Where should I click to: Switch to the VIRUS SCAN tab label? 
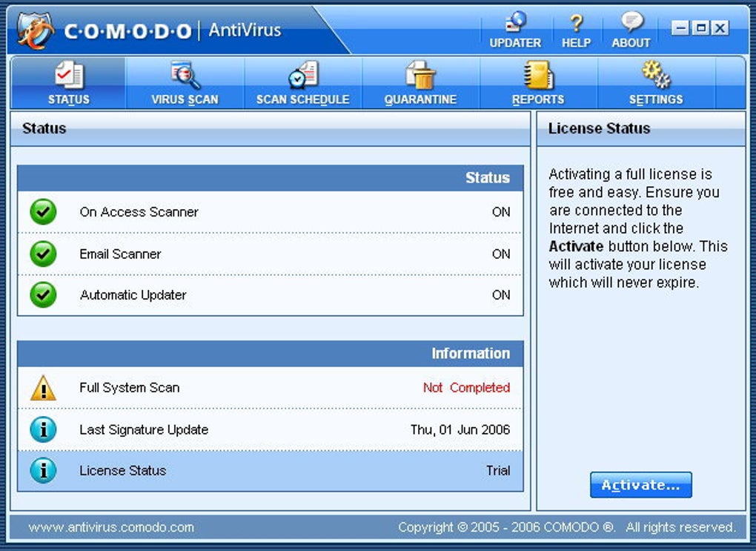[185, 99]
